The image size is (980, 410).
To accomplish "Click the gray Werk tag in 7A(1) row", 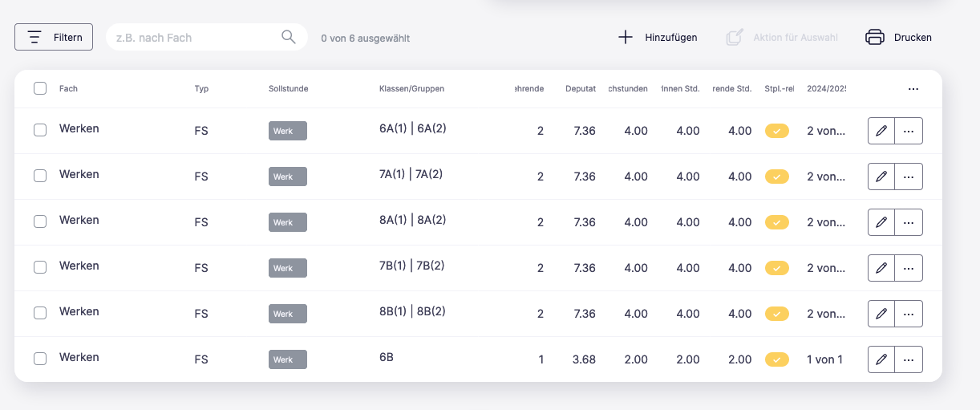I will coord(287,177).
